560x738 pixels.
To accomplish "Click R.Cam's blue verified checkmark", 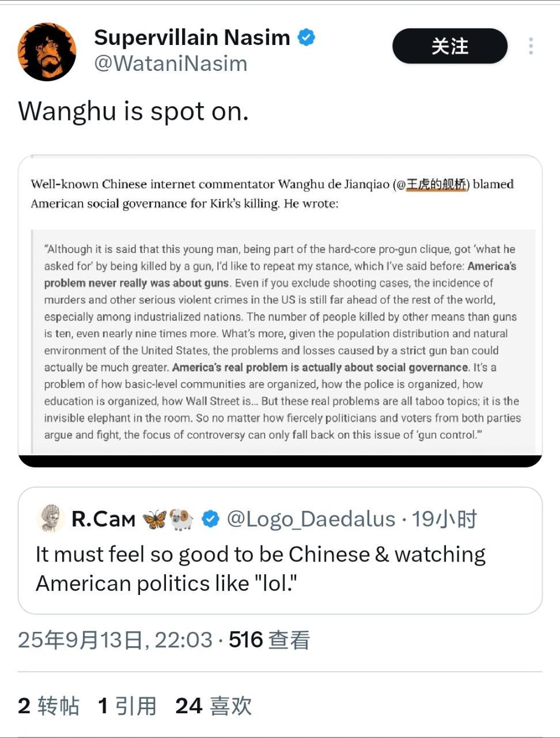I will pos(210,519).
